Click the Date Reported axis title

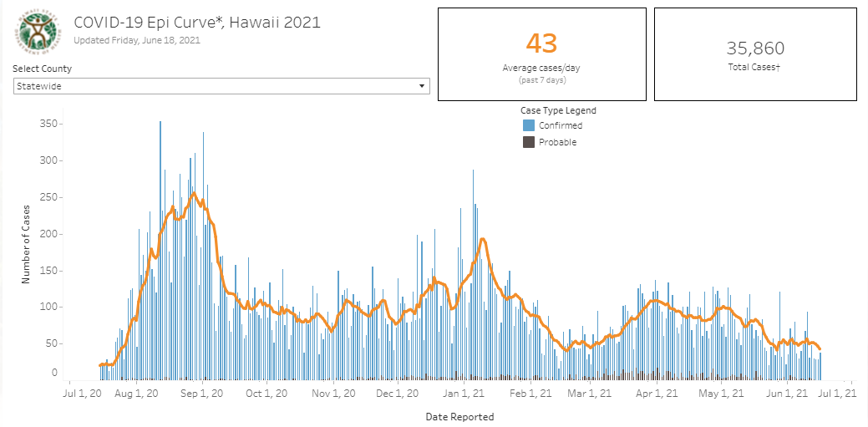pos(459,416)
